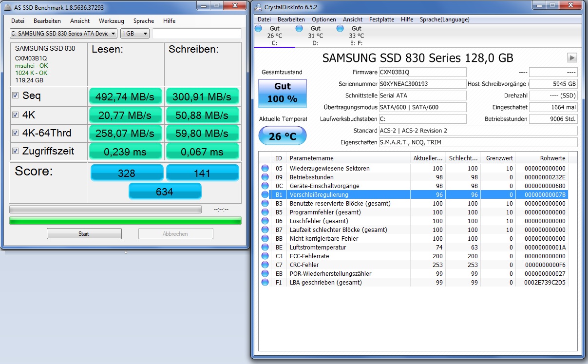Click the status orb for Löschfehler (gesamt)

(265, 221)
